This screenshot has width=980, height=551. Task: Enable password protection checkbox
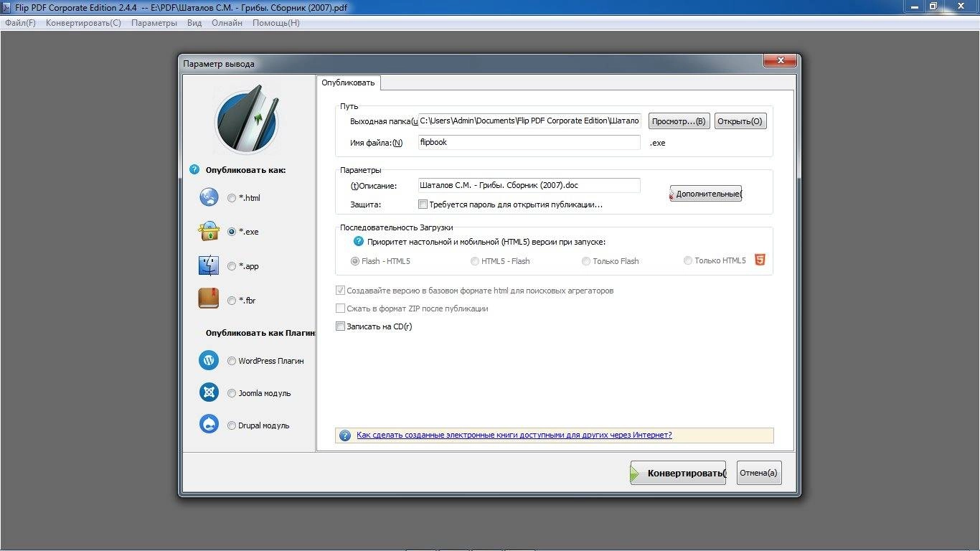(423, 204)
